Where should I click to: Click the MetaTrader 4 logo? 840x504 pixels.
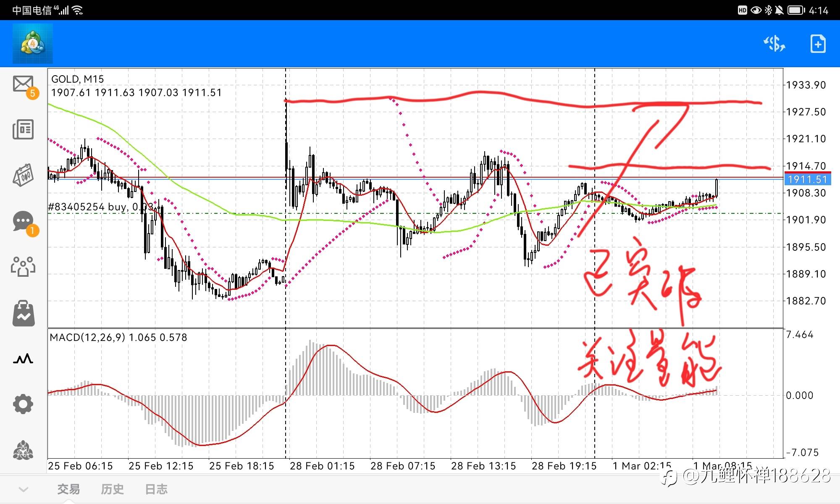(33, 44)
